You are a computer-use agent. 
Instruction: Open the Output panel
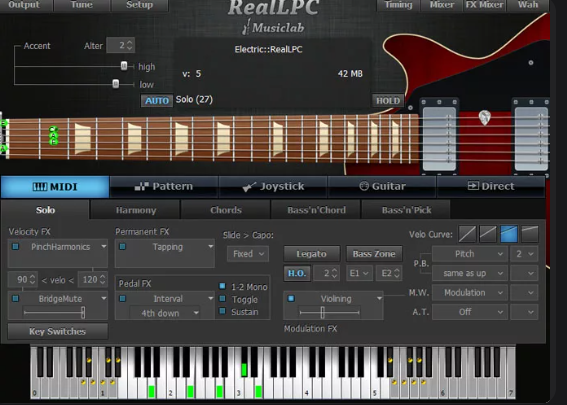click(24, 5)
